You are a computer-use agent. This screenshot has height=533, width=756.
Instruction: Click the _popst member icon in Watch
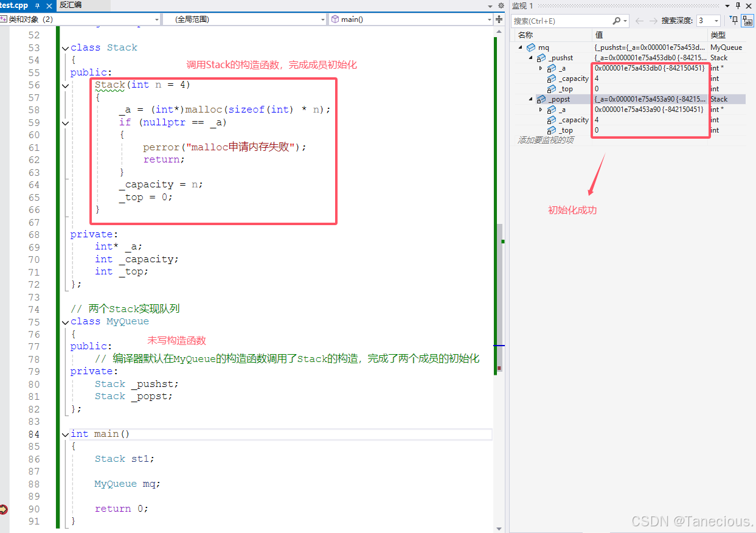(541, 99)
